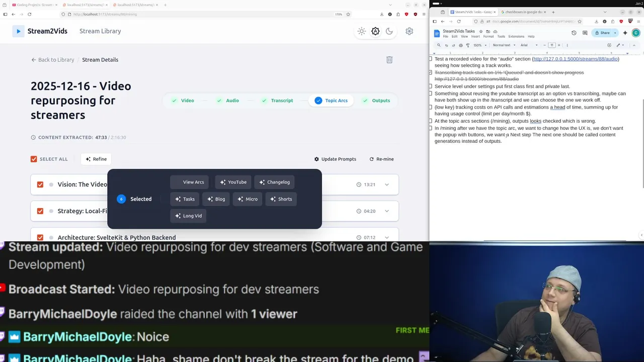Open Docs comments icon
The width and height of the screenshot is (644, 362).
pos(585,33)
